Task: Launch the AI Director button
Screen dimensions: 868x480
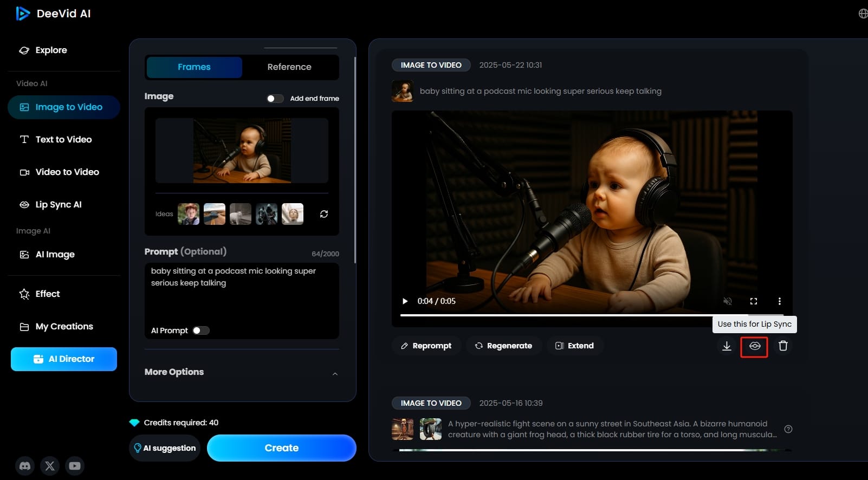Action: coord(64,359)
